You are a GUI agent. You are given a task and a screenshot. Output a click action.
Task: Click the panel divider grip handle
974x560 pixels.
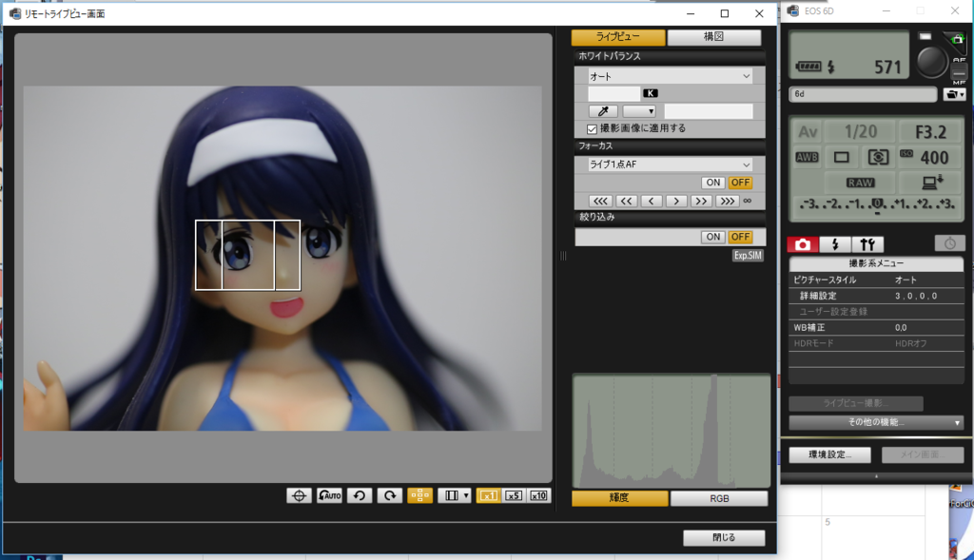coord(563,255)
